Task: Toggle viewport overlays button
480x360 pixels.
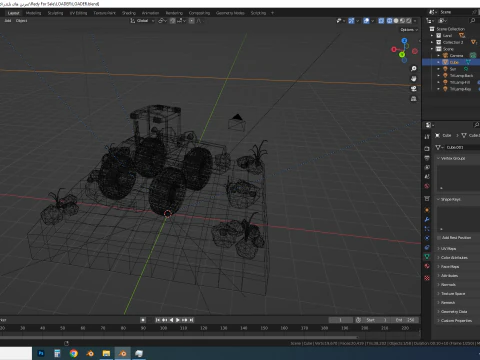Action: click(366, 21)
